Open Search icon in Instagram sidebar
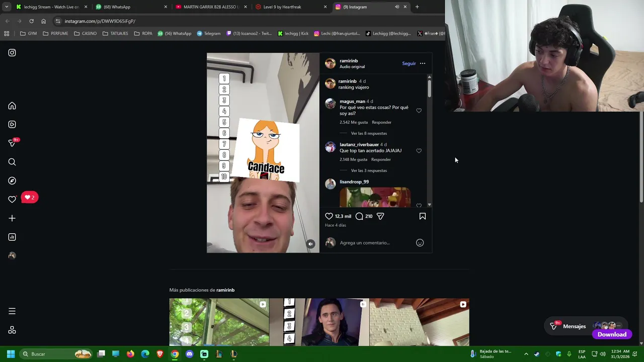 click(12, 162)
